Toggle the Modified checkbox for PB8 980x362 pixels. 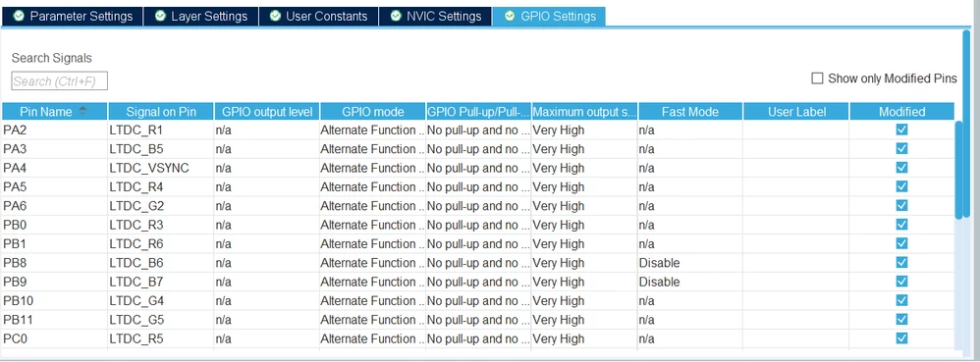click(901, 263)
